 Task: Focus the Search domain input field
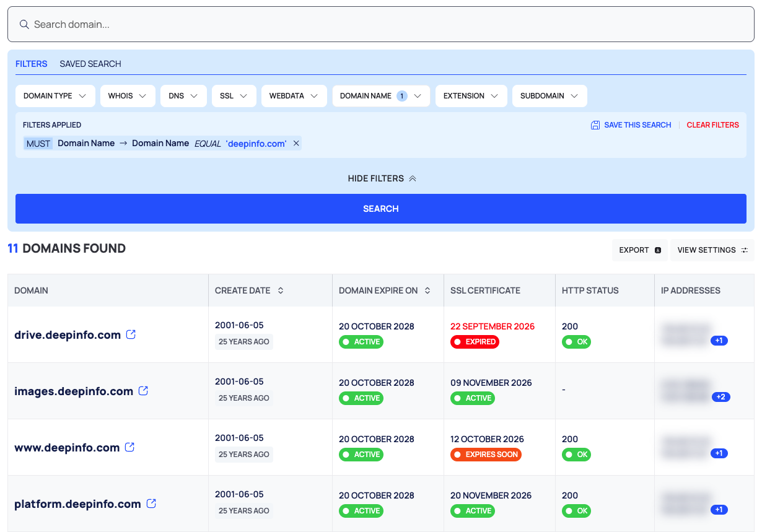pyautogui.click(x=380, y=25)
